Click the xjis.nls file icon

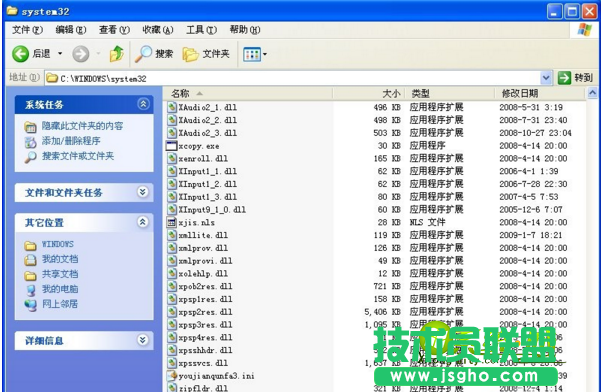click(171, 222)
